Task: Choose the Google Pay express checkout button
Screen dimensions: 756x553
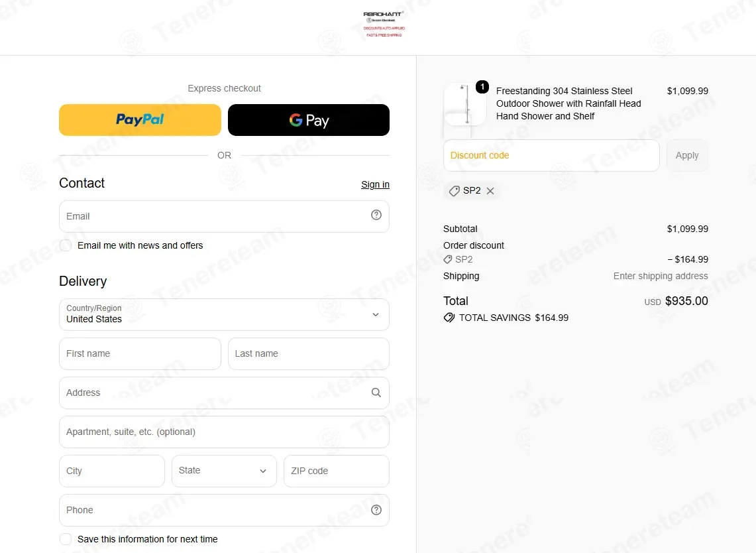Action: 309,119
